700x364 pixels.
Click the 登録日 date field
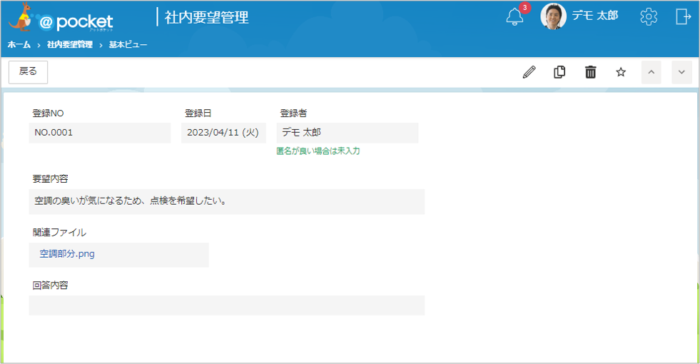[223, 133]
